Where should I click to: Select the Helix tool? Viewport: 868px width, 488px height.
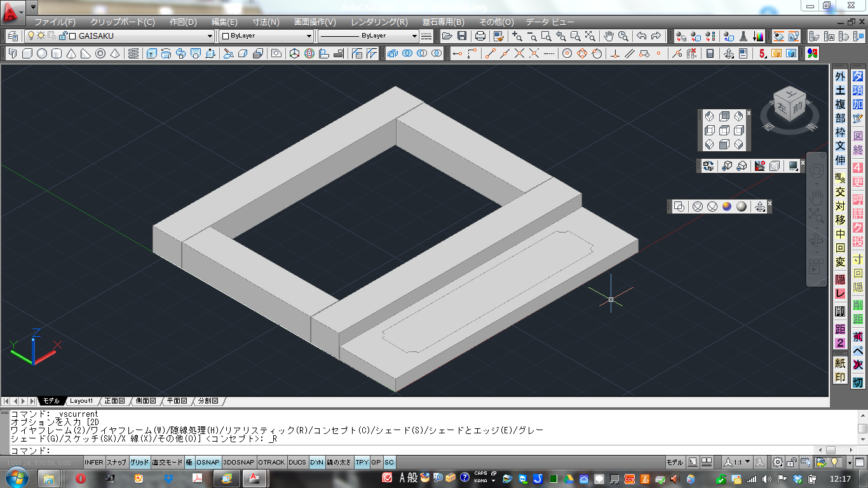point(133,53)
